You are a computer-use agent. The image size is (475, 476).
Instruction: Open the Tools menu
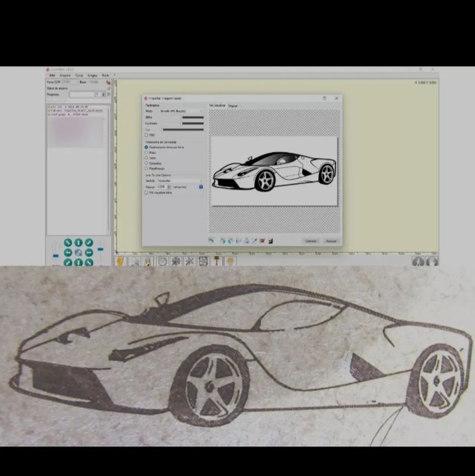(x=106, y=75)
